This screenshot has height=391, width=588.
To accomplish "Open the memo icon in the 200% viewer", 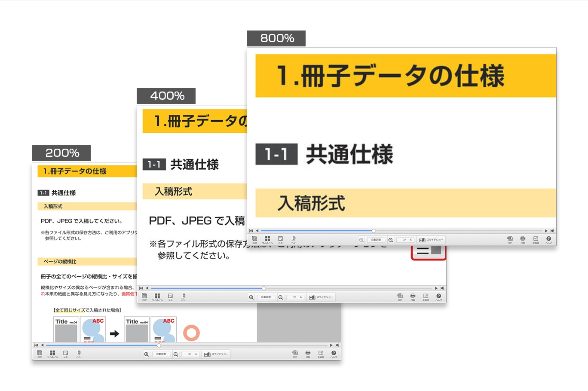I will click(65, 354).
